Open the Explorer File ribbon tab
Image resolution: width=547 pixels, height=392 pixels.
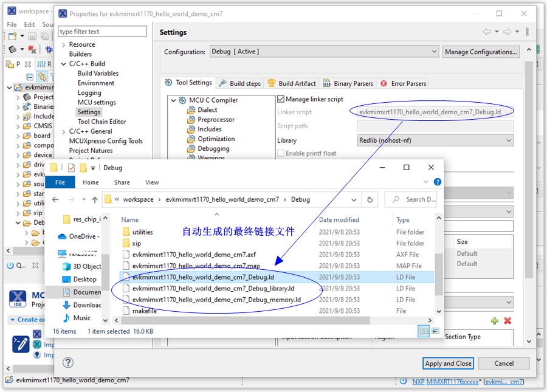60,182
